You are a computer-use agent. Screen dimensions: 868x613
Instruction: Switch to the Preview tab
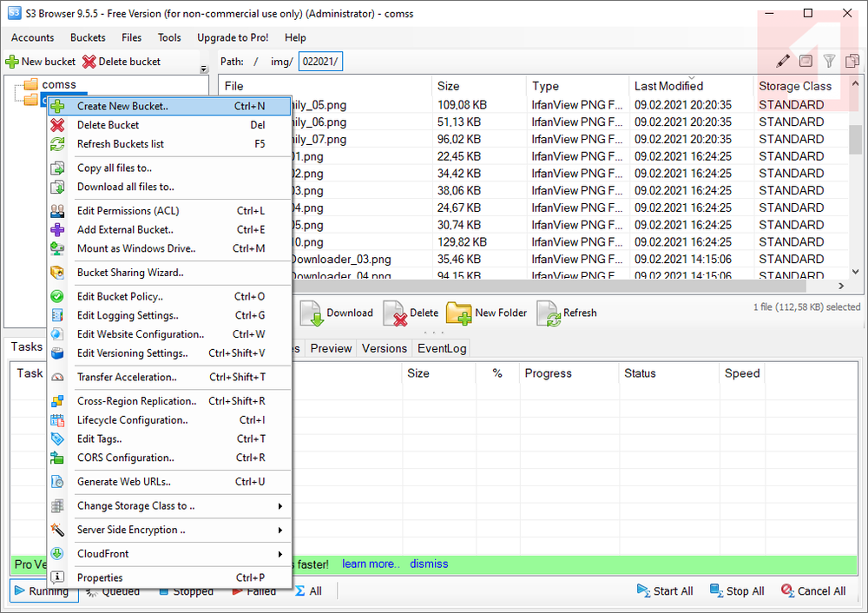coord(331,348)
